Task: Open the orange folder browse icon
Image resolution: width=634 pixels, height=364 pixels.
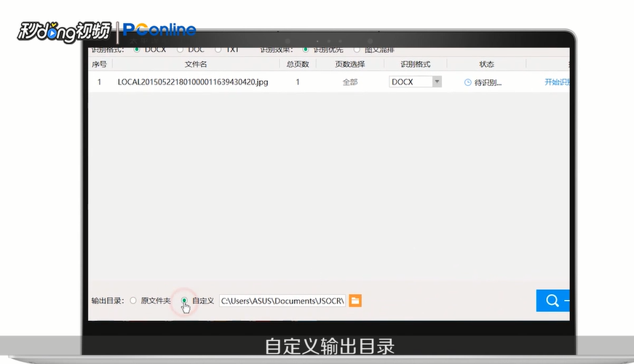Action: [355, 301]
